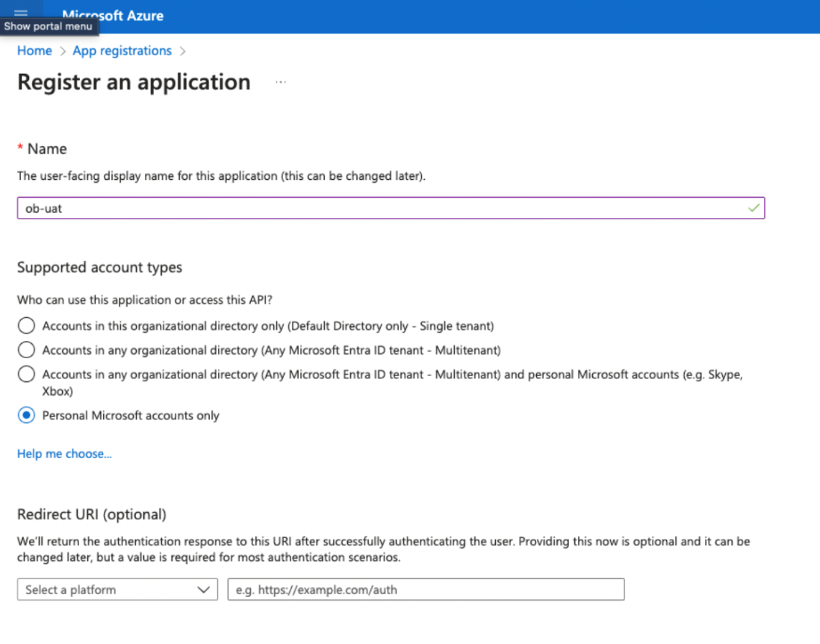Click the Redirect URI (optional) heading

[x=92, y=514]
